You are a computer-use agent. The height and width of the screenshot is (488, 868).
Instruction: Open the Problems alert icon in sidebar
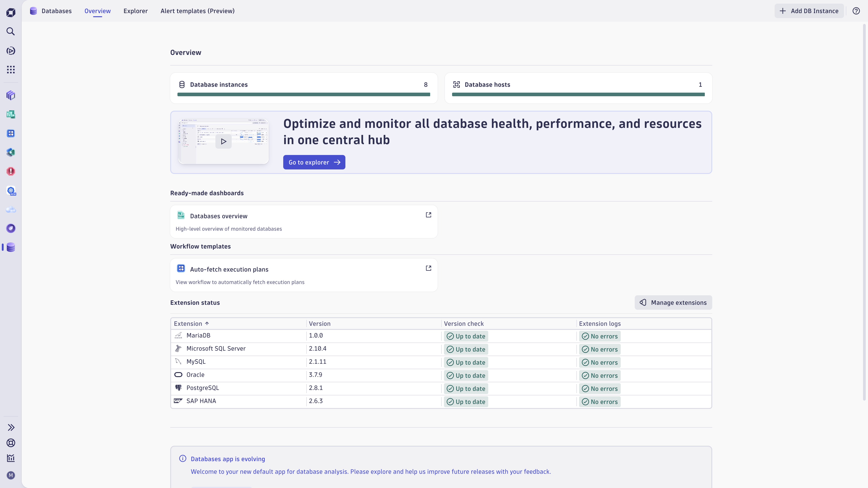coord(11,171)
